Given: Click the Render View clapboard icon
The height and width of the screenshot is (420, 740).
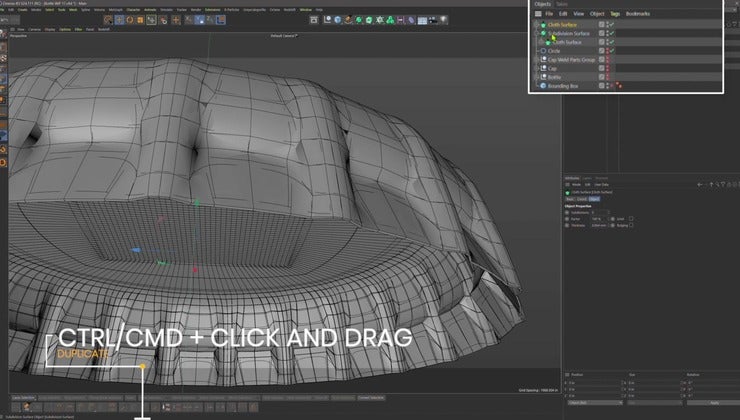Looking at the screenshot, I should pyautogui.click(x=314, y=20).
